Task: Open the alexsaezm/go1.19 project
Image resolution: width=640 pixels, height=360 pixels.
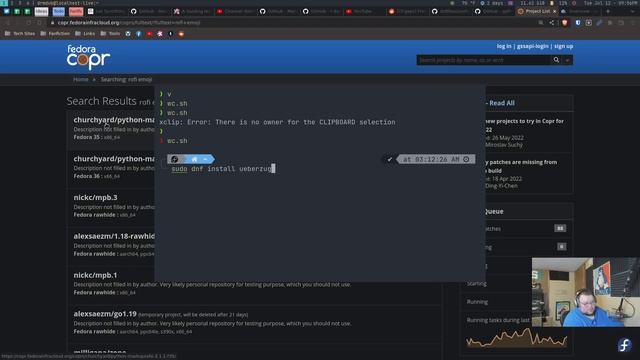Action: pyautogui.click(x=105, y=314)
